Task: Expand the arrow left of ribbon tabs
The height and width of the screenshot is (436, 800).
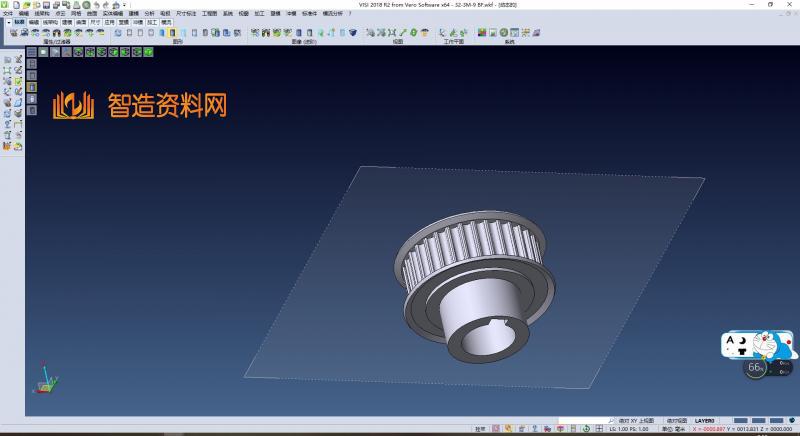Action: pyautogui.click(x=9, y=22)
